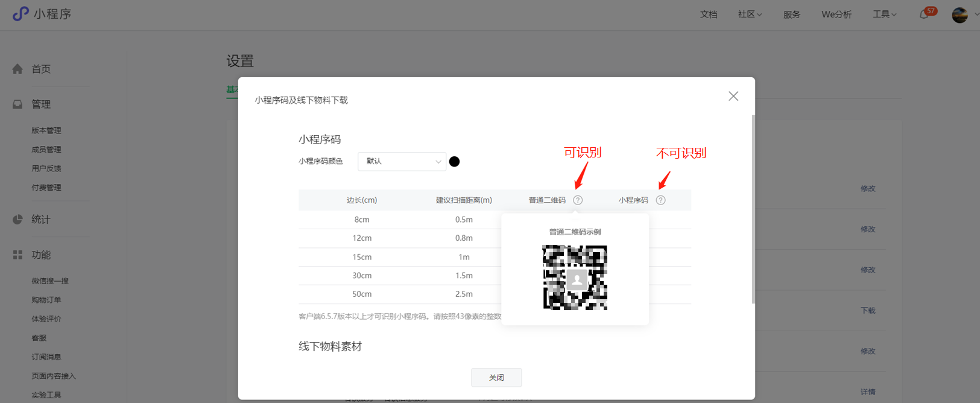Open 体验评价 in the sidebar
This screenshot has height=403, width=980.
tap(46, 319)
